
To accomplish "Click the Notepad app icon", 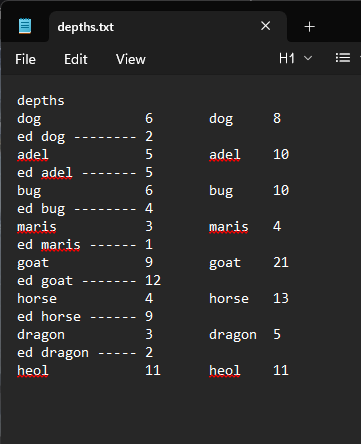I will 25,26.
